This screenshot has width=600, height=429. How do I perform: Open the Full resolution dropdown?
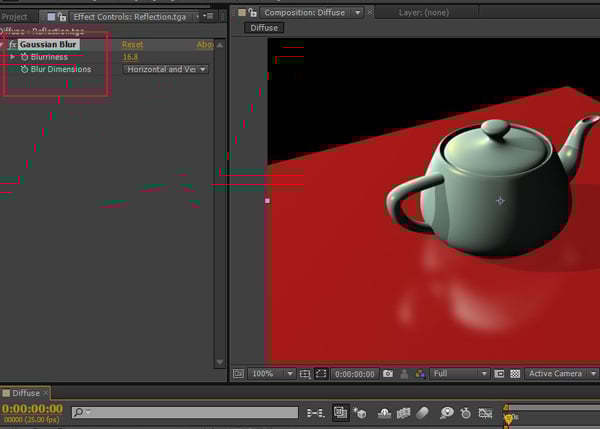coord(460,374)
